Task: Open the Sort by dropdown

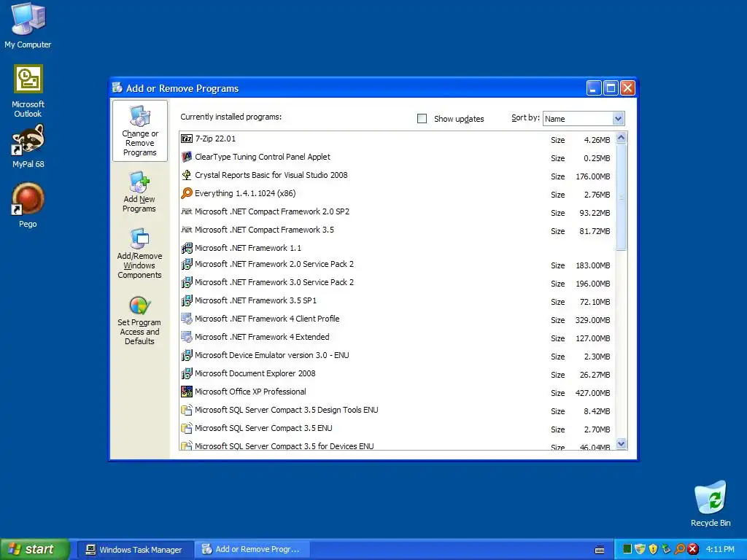Action: 583,119
